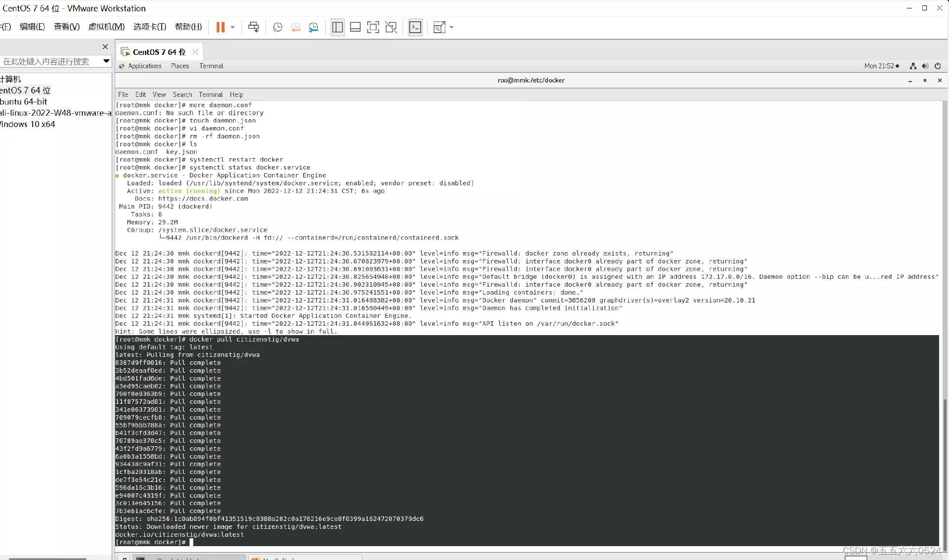This screenshot has width=949, height=560.
Task: Click the 'docker pull citizenstig/dvwa' command line
Action: (x=207, y=340)
